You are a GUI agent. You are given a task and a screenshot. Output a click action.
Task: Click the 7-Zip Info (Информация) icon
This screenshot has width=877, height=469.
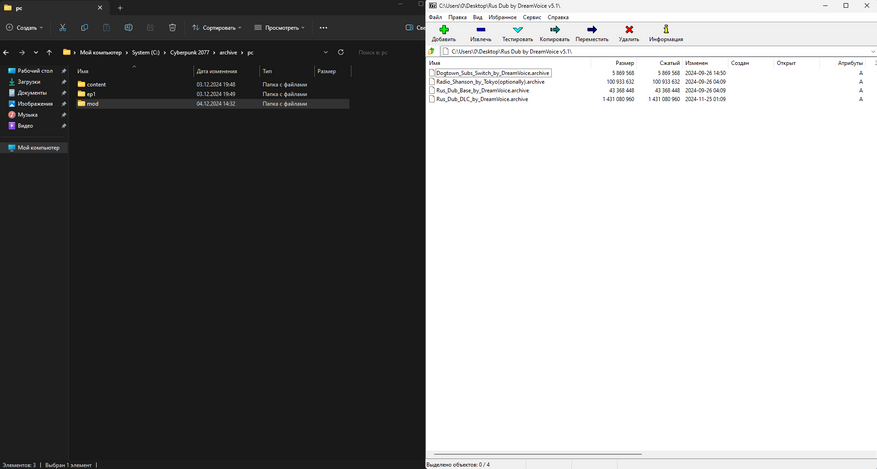pyautogui.click(x=666, y=30)
